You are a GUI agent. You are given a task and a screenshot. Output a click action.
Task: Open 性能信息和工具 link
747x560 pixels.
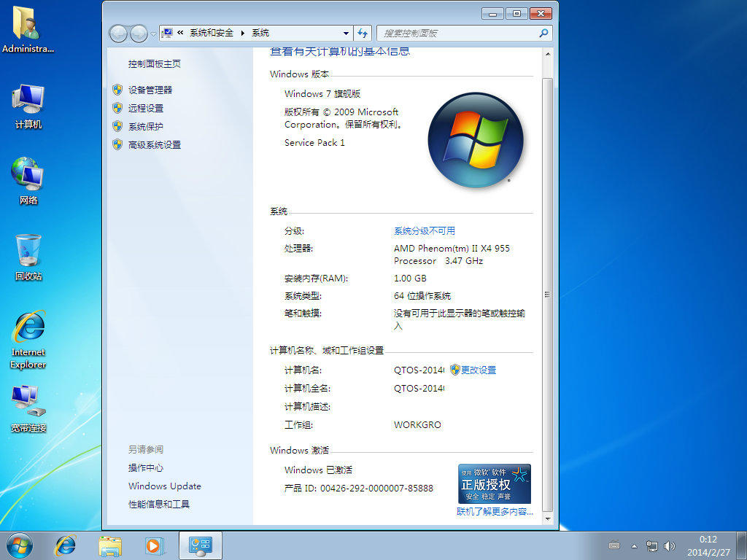click(x=158, y=505)
